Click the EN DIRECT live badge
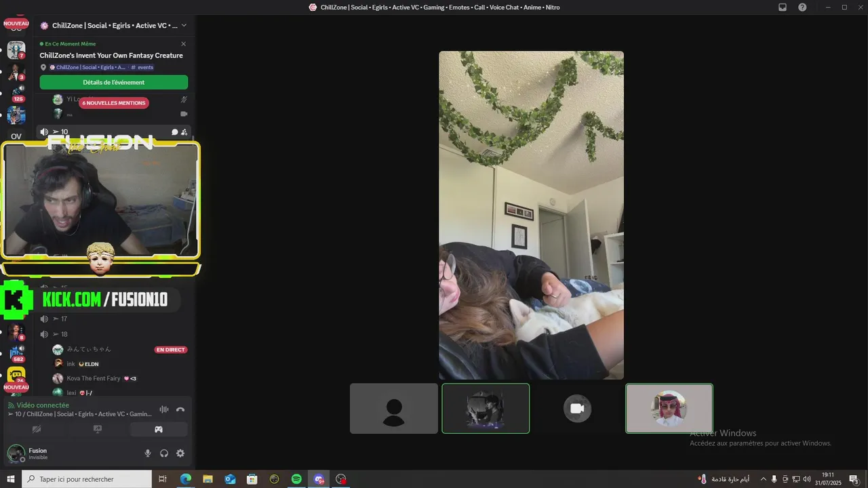This screenshot has height=488, width=868. (x=171, y=350)
